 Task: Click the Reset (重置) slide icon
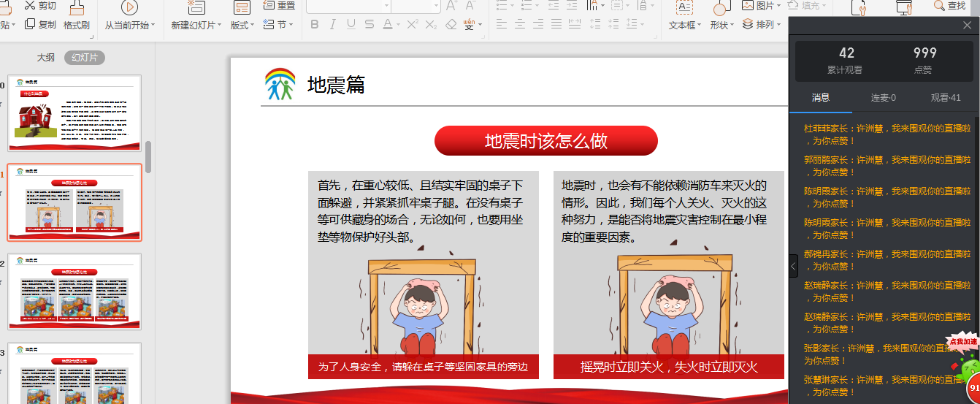(269, 5)
